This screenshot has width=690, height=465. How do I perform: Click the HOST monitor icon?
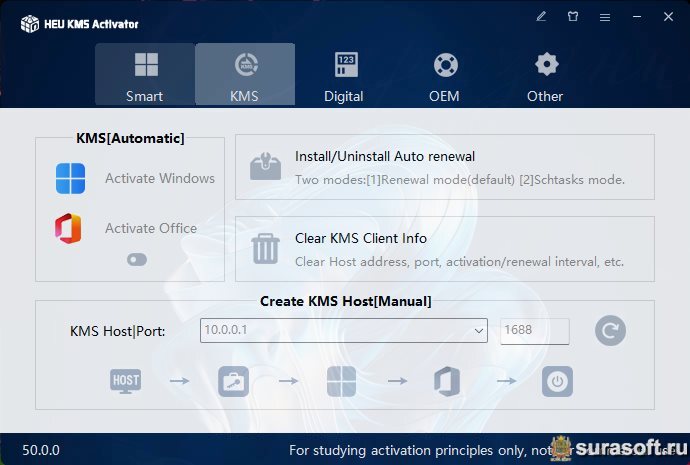click(x=125, y=381)
